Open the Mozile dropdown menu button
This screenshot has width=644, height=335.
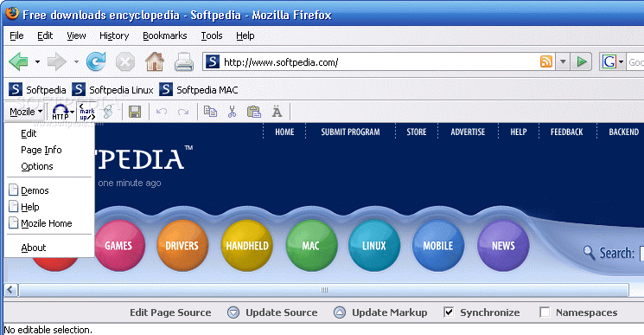tap(26, 112)
